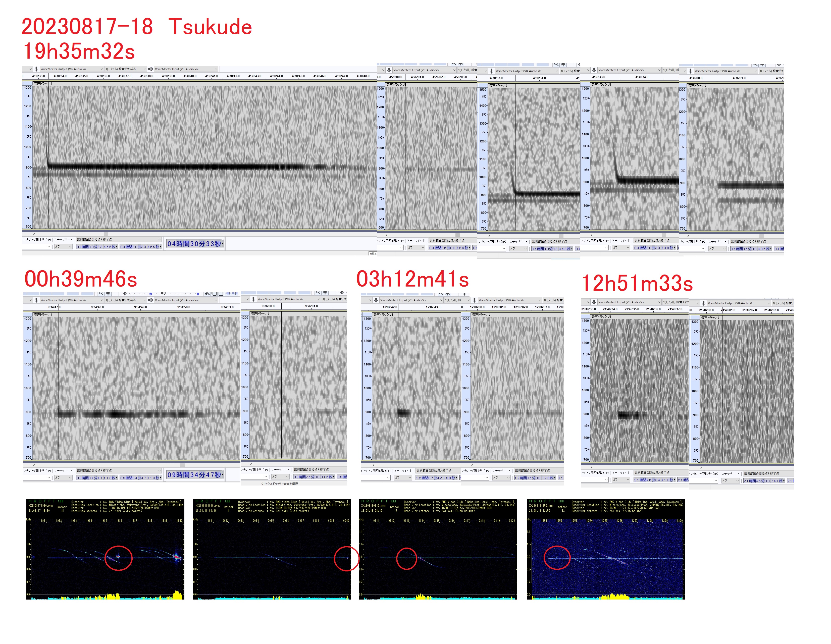Click 4:30:40.0 mark on the timeline ruler

tap(190, 76)
